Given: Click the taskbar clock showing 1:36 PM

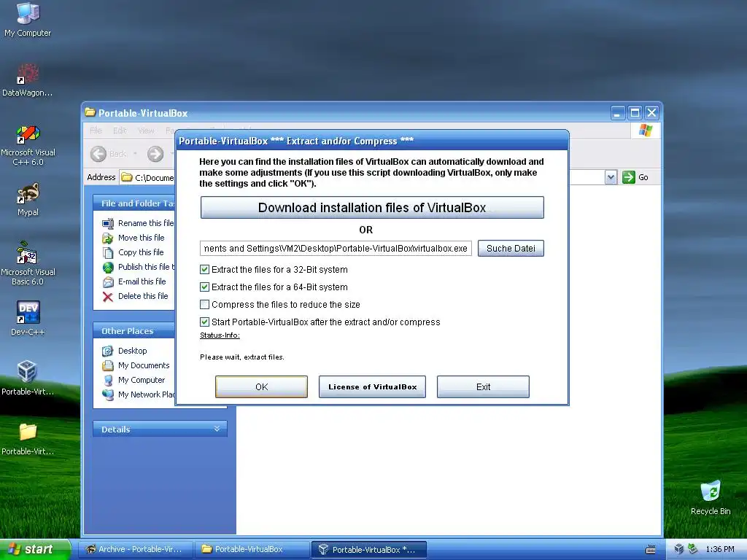Looking at the screenshot, I should point(720,550).
